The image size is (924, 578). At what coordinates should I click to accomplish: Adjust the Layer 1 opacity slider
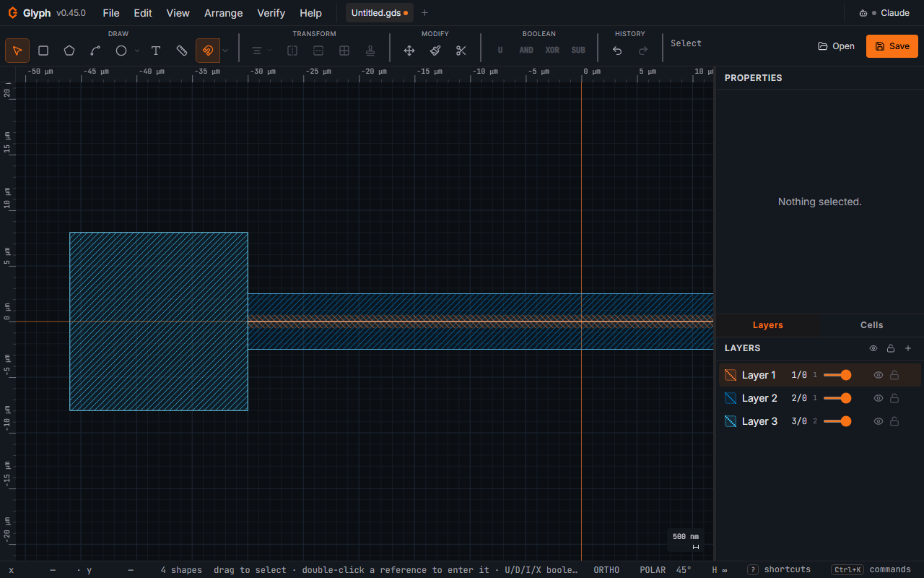[837, 375]
